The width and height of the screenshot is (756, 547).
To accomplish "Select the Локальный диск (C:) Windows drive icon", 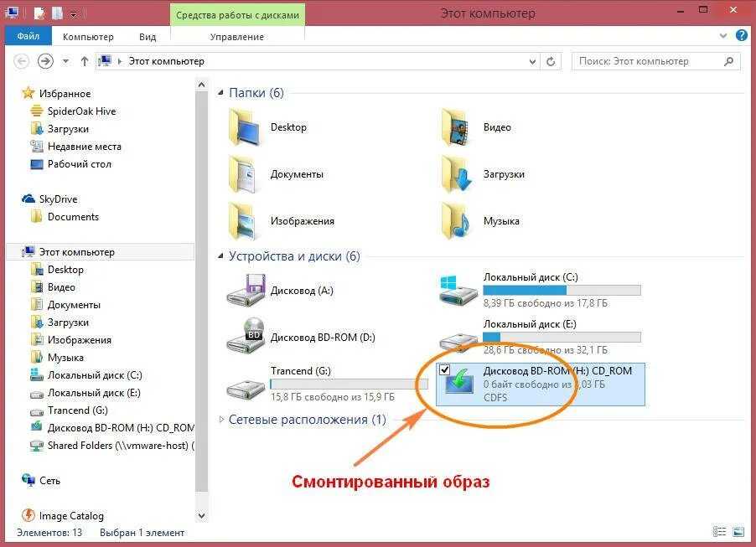I will (458, 290).
